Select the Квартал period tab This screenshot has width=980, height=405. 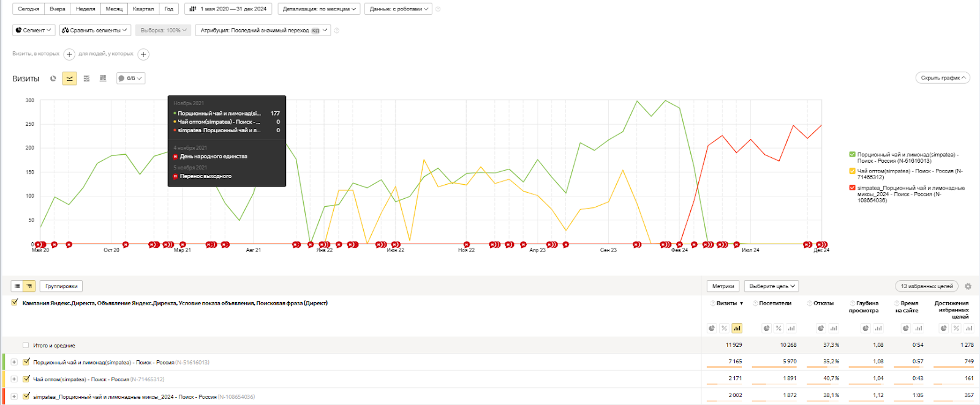point(143,9)
